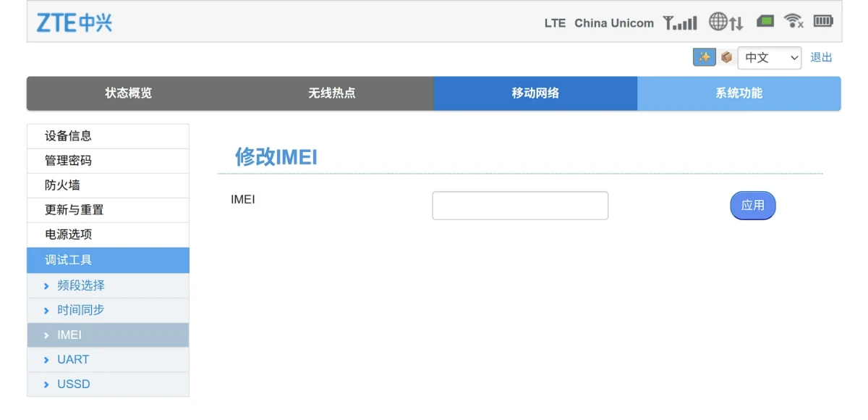
Task: Select the USSD submenu item
Action: pos(108,384)
